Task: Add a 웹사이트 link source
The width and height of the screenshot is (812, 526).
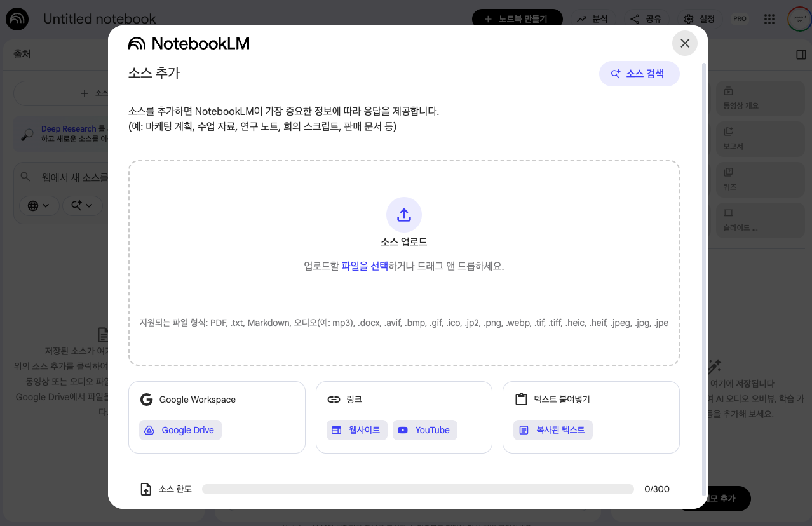Action: (x=356, y=430)
